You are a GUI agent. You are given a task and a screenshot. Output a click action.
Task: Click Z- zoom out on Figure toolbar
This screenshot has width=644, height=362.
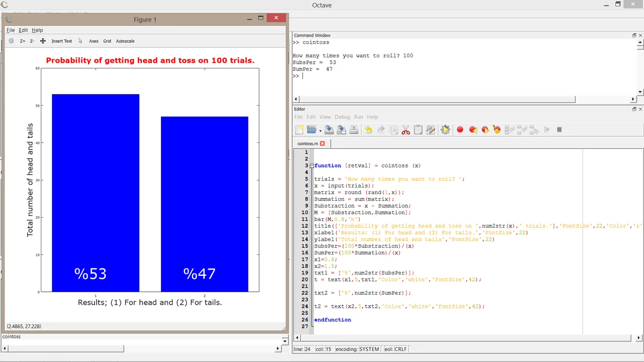[x=32, y=41]
